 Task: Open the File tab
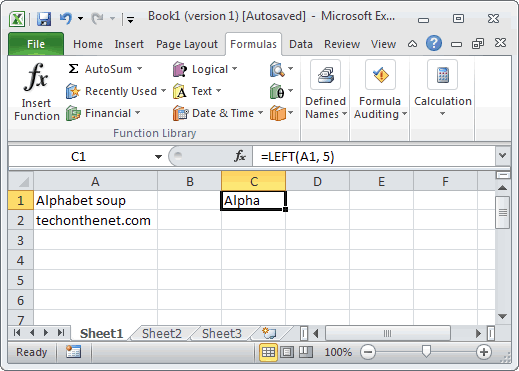[x=36, y=44]
